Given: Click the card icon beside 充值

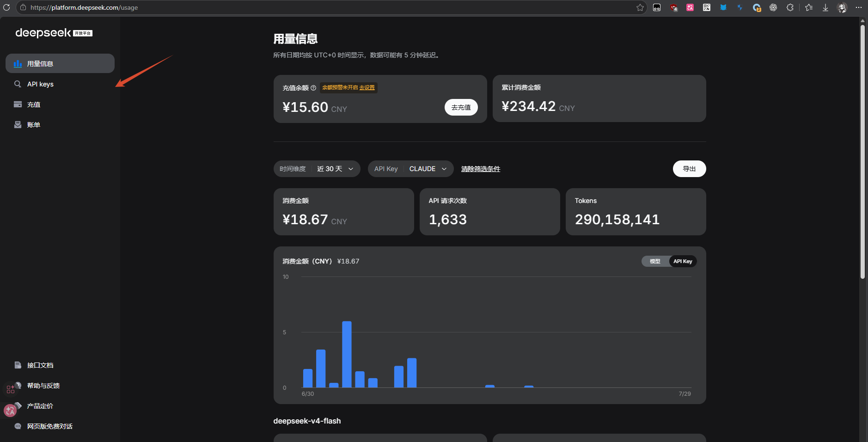Looking at the screenshot, I should click(x=18, y=104).
